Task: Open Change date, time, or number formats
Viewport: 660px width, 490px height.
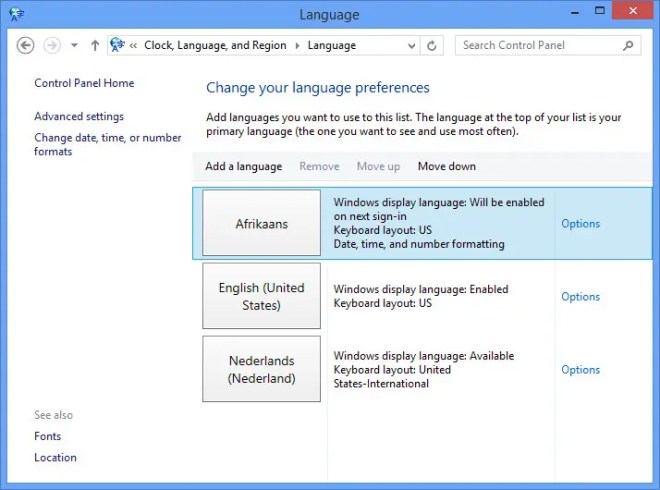Action: point(108,144)
